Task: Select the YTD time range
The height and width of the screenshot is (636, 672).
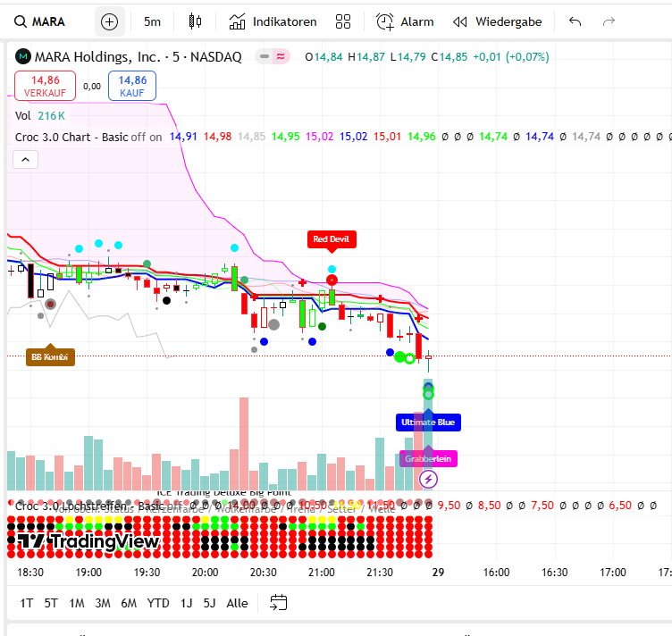Action: [x=158, y=603]
